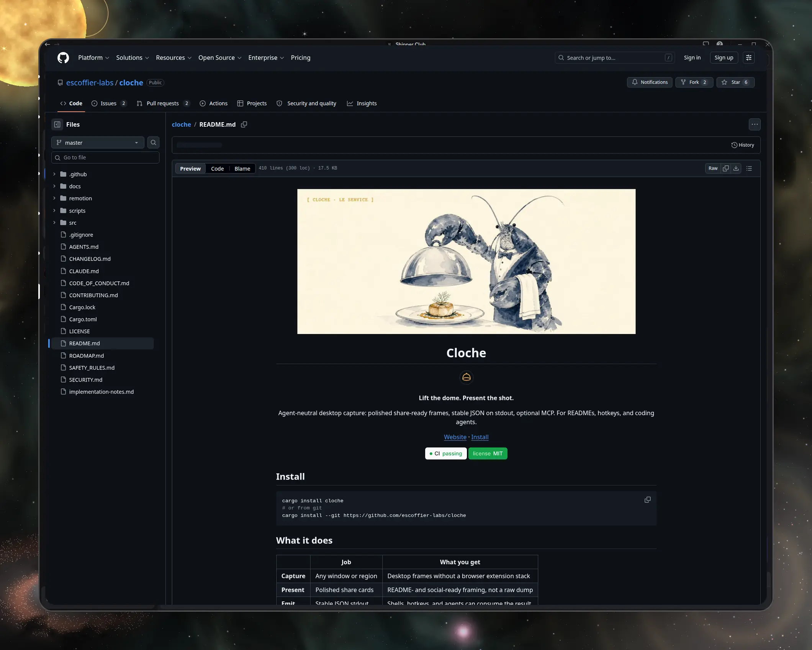
Task: Open the Install link in README
Action: [x=480, y=437]
